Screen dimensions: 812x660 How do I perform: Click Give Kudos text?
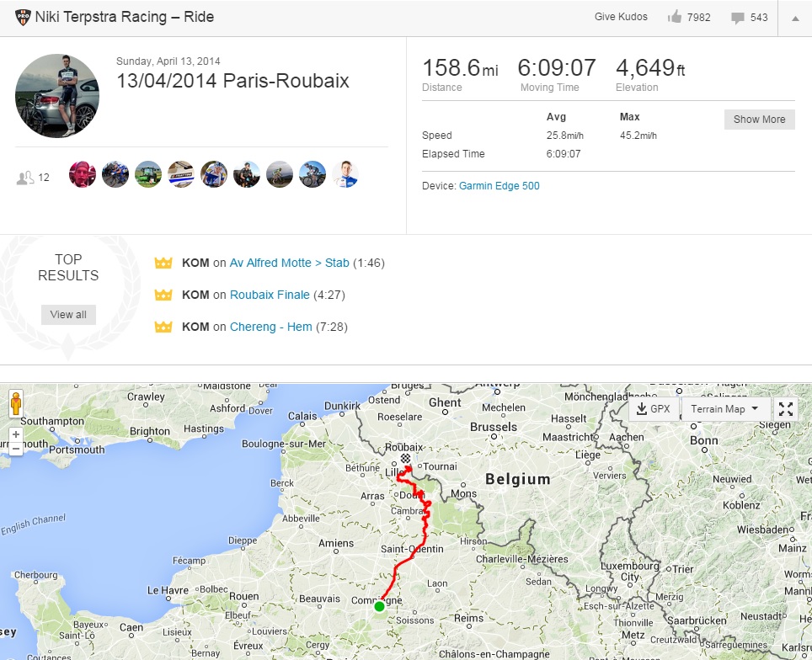click(x=621, y=17)
